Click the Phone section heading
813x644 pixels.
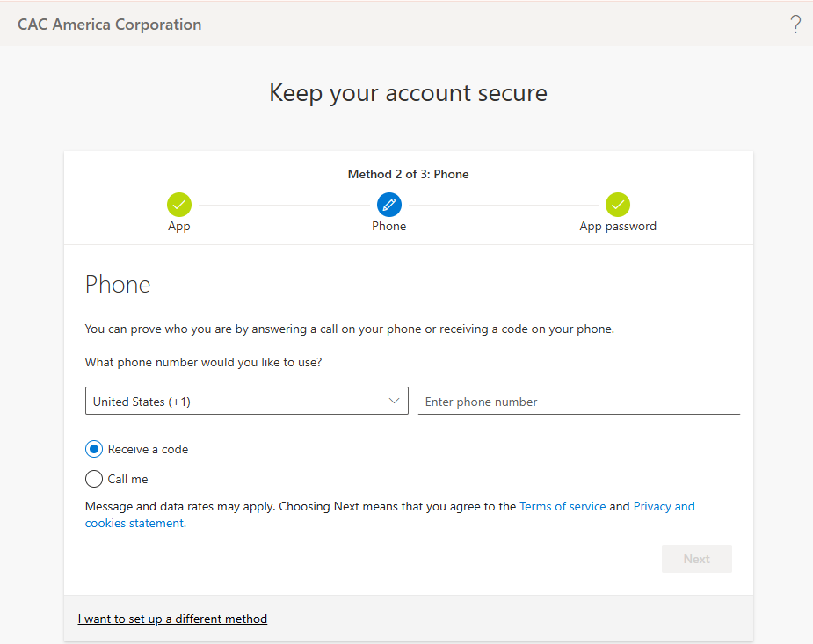118,285
